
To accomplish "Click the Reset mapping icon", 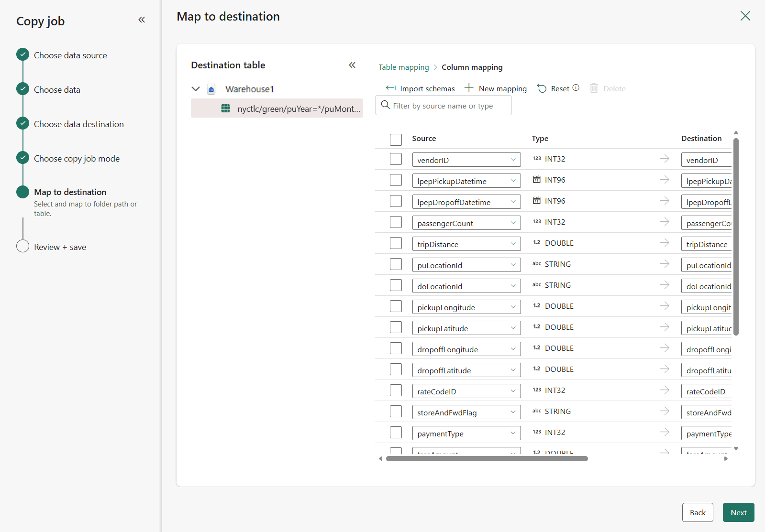I will tap(542, 88).
